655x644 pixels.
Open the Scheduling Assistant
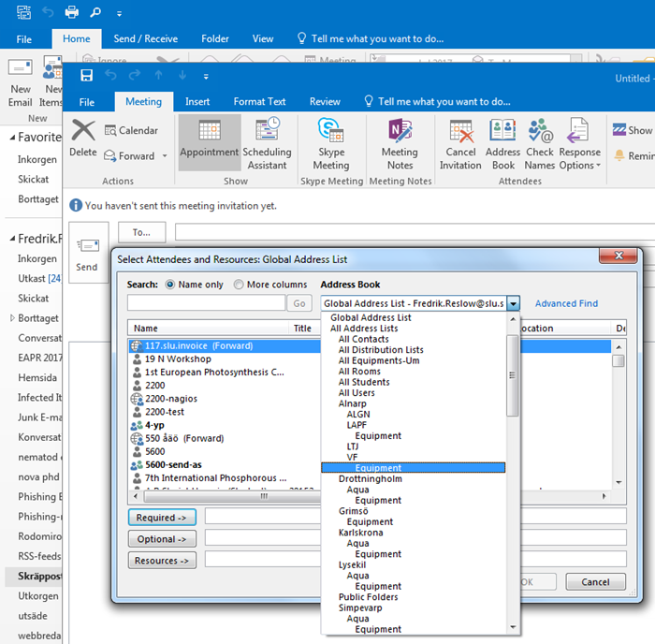[x=267, y=143]
